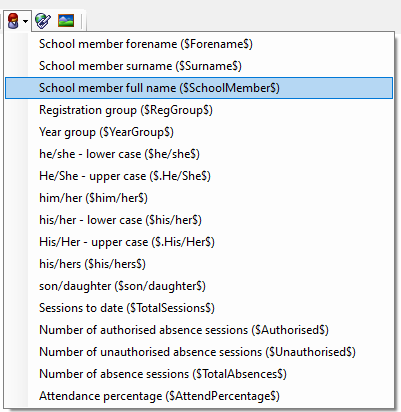Open the dropdown arrow beside person icon
401x412 pixels.
(x=26, y=21)
